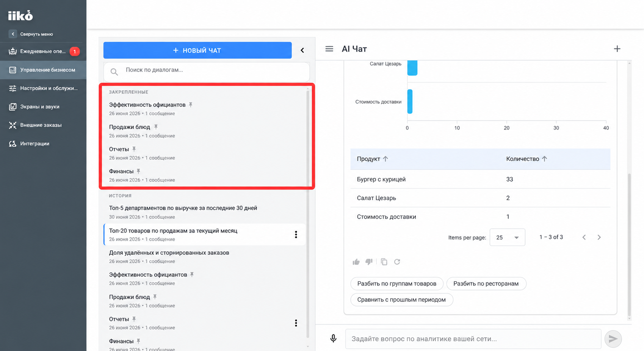Click Разбить по группам товаров suggestion
The image size is (644, 351).
coord(397,284)
